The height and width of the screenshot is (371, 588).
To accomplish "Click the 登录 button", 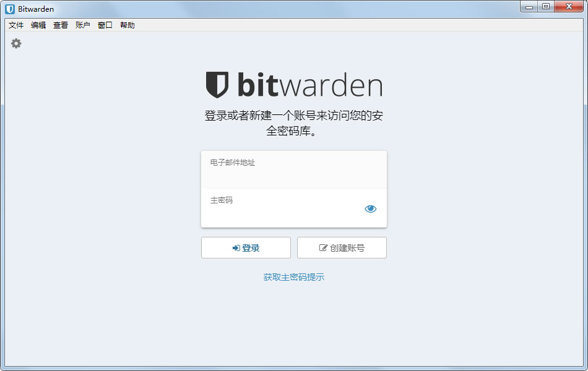I will tap(246, 248).
